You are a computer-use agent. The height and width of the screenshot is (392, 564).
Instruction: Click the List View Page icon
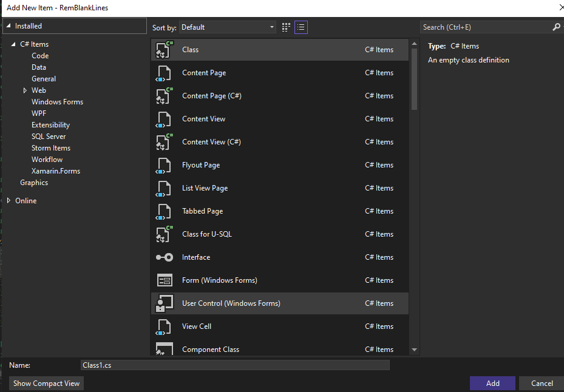tap(164, 188)
